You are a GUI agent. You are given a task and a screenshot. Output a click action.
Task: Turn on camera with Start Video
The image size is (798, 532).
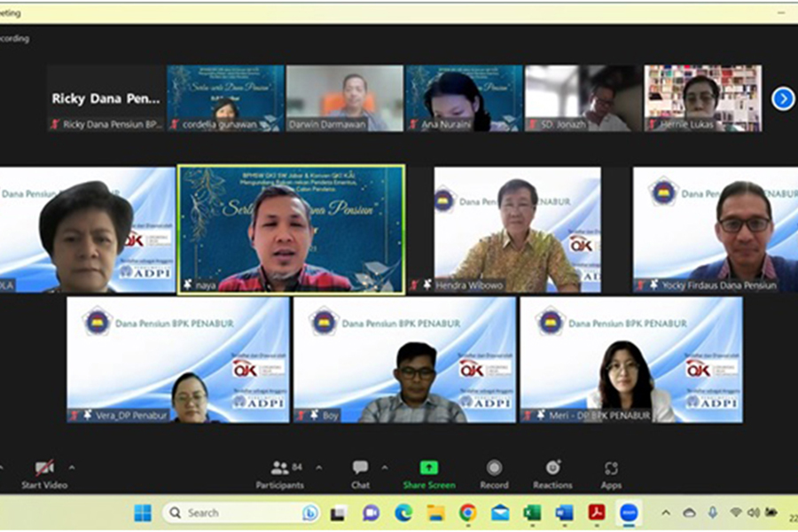click(44, 474)
